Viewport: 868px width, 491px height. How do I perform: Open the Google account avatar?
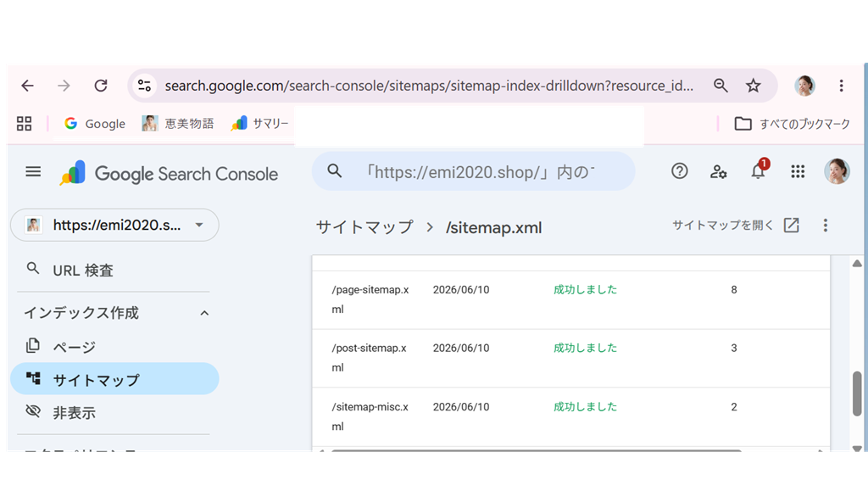pyautogui.click(x=837, y=171)
